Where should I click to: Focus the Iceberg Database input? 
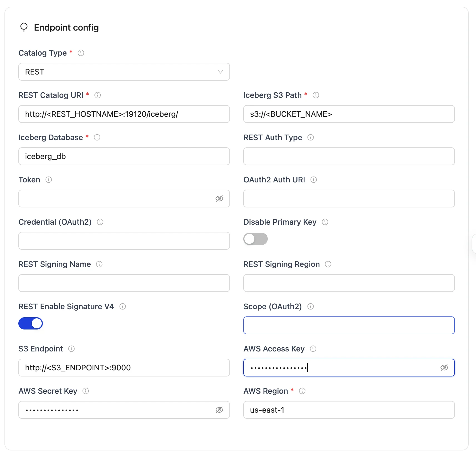coord(124,156)
